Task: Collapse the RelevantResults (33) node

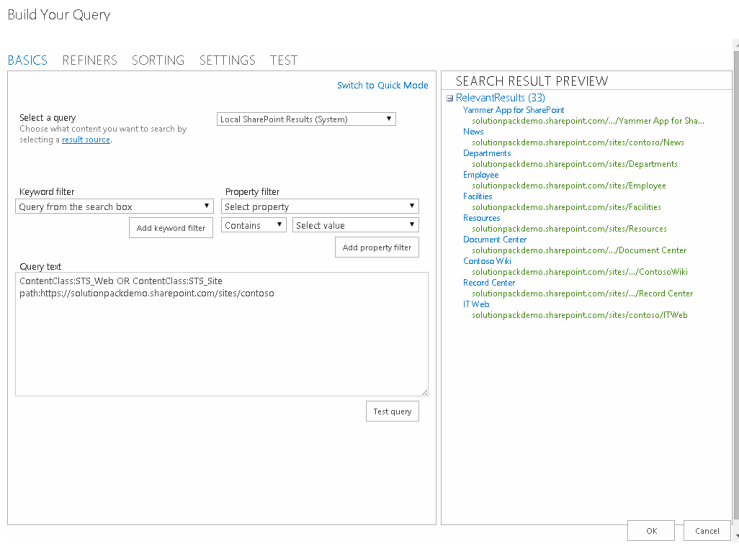Action: pos(450,99)
